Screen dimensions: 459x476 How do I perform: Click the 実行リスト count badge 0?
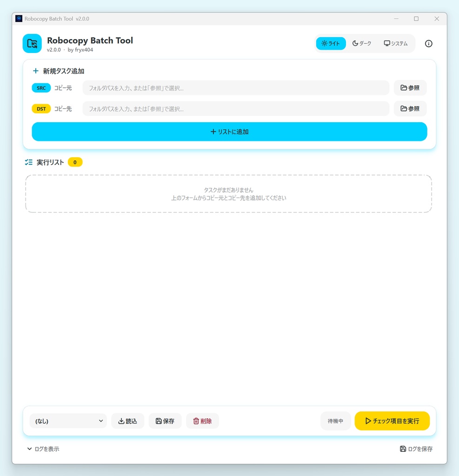(75, 162)
